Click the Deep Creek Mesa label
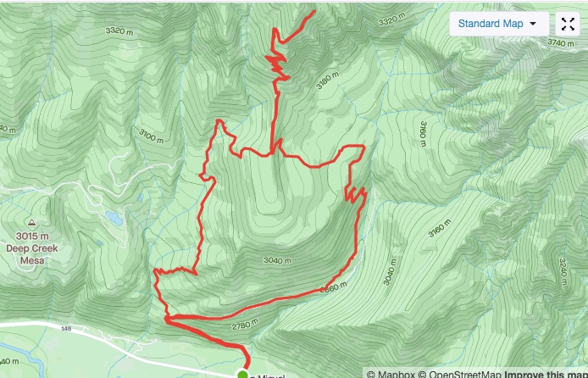The image size is (588, 378). point(32,254)
